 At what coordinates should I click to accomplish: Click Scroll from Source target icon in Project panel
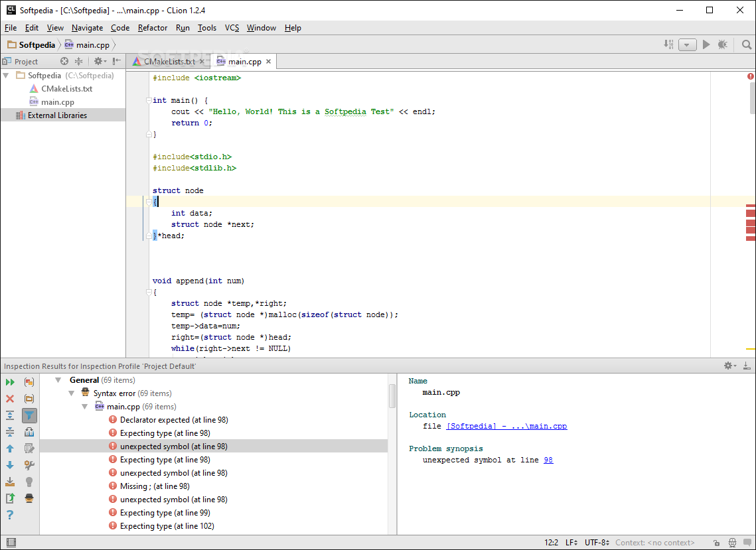tap(64, 61)
